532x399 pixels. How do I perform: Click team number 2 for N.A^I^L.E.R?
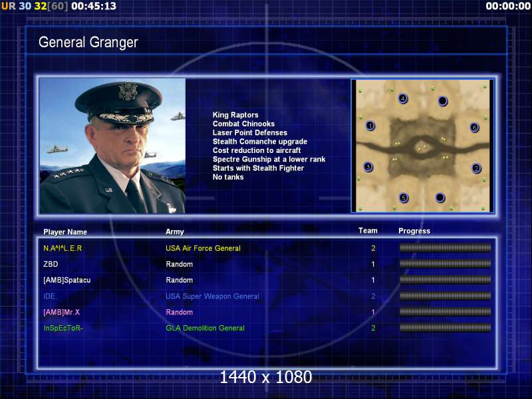coord(373,248)
